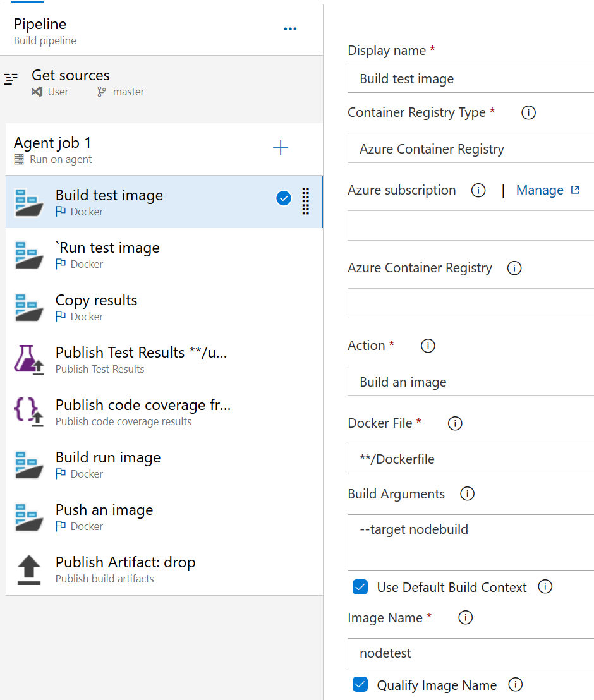Show info for Container Registry Type
This screenshot has width=594, height=700.
pos(528,112)
